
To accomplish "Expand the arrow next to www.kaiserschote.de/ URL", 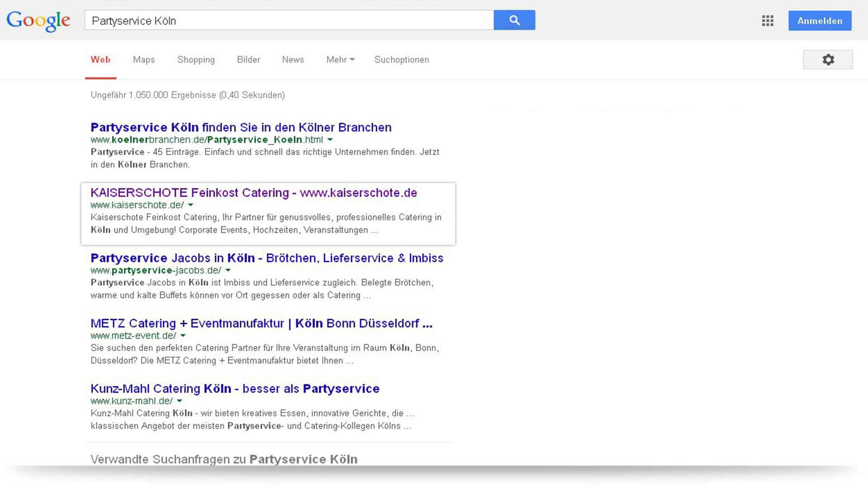I will [190, 205].
